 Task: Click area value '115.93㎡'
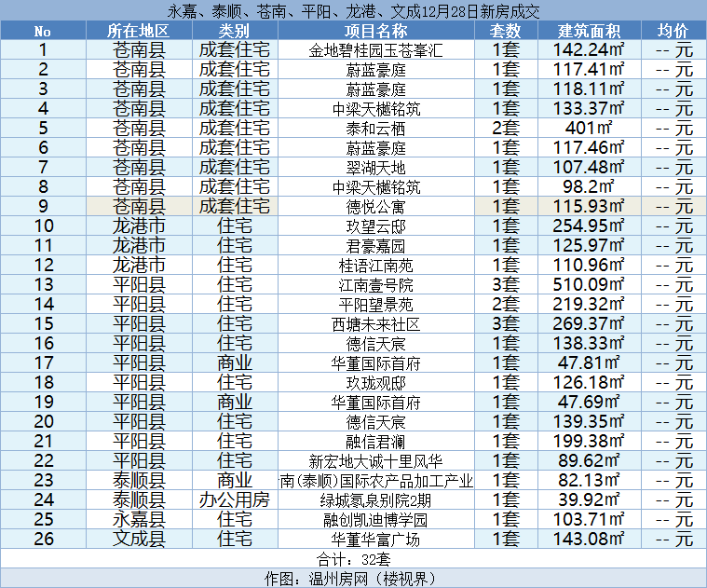pos(589,206)
